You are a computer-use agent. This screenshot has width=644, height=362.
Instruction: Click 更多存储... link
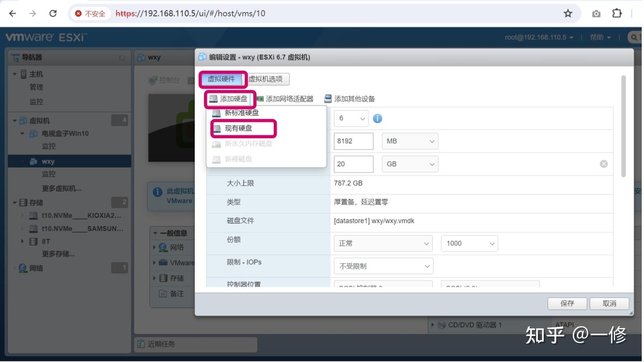tap(58, 254)
